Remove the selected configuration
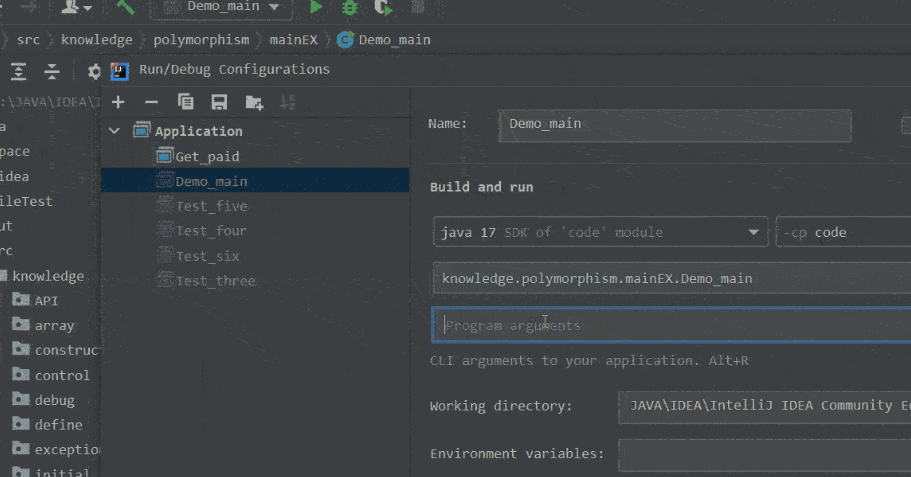Viewport: 911px width, 477px height. [x=151, y=102]
